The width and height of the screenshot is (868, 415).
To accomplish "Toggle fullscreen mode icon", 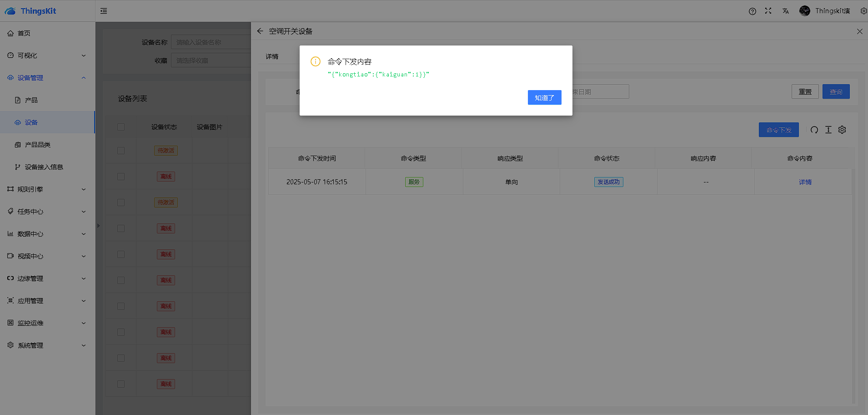I will 768,11.
